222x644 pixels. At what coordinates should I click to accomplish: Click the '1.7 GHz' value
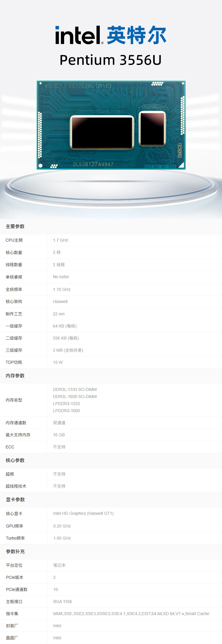tap(61, 240)
